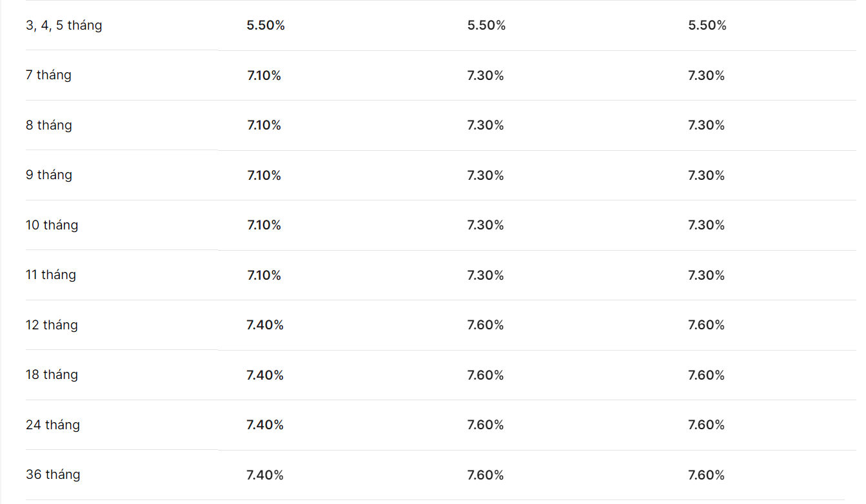Viewport: 866px width, 504px height.
Task: Select the "11 tháng" row label
Action: point(51,275)
